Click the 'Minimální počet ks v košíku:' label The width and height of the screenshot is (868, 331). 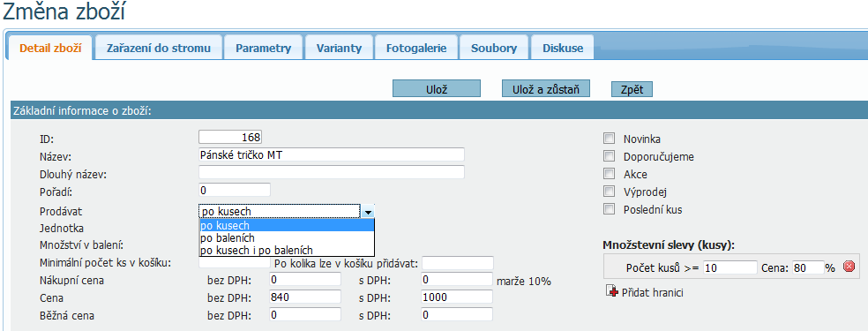pos(105,262)
